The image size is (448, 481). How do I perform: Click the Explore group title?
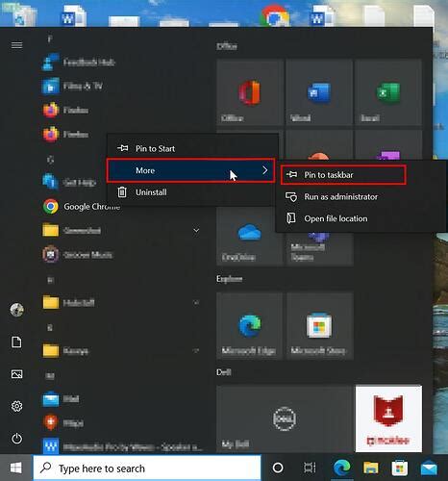(x=230, y=279)
